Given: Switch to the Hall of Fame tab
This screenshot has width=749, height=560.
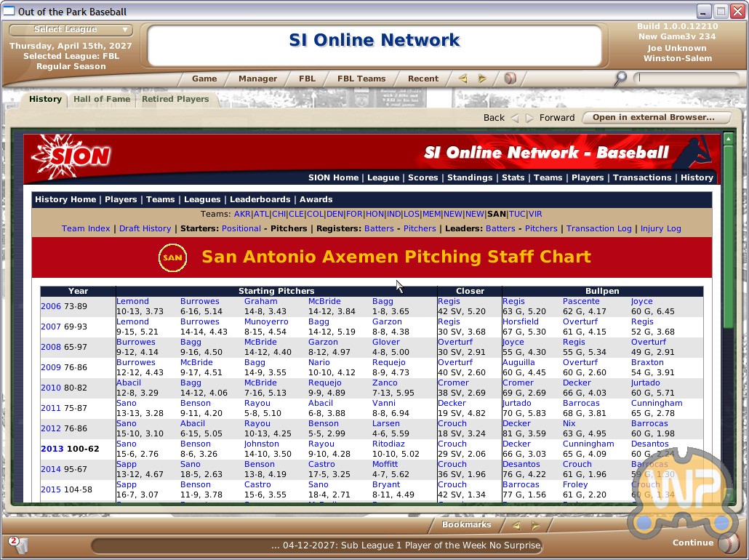Looking at the screenshot, I should [x=102, y=99].
